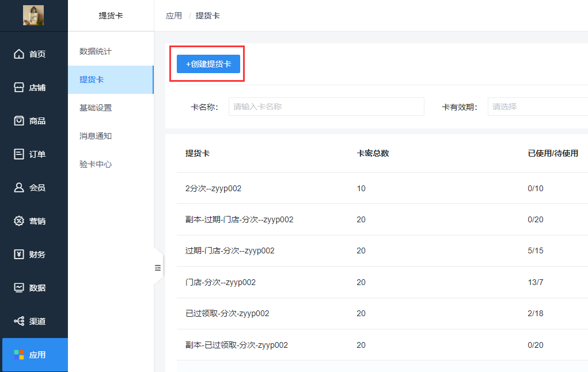Screen dimensions: 588x372
Task: Click the finance (财务) yen icon
Action: click(19, 255)
